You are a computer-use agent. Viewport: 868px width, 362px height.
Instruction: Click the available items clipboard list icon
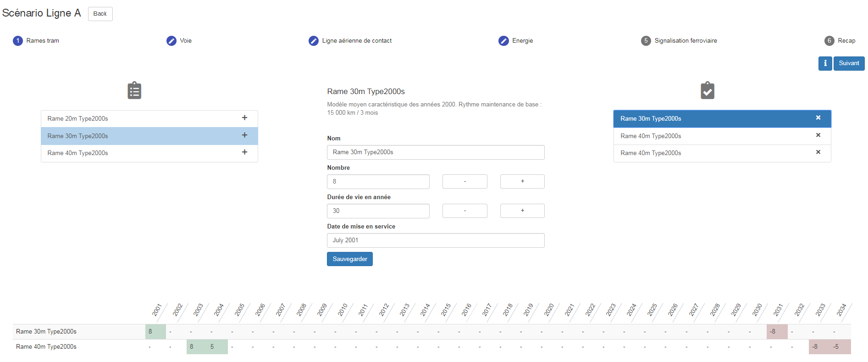pos(134,90)
